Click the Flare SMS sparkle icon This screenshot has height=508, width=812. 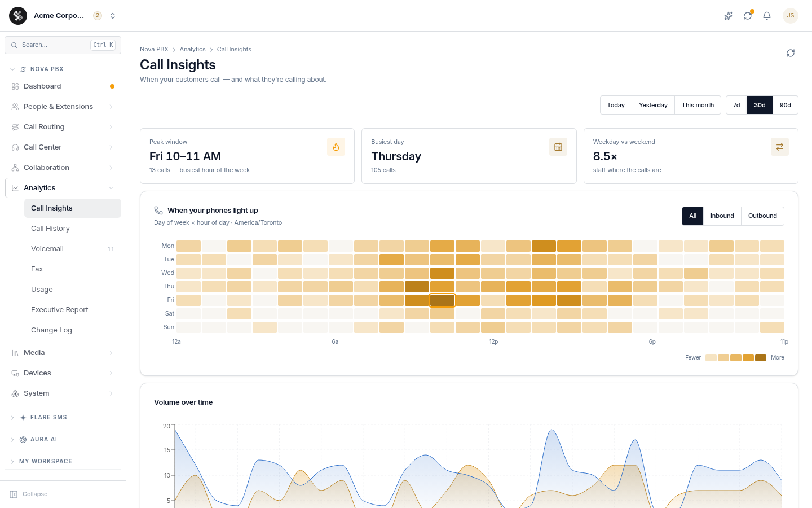[x=23, y=418]
